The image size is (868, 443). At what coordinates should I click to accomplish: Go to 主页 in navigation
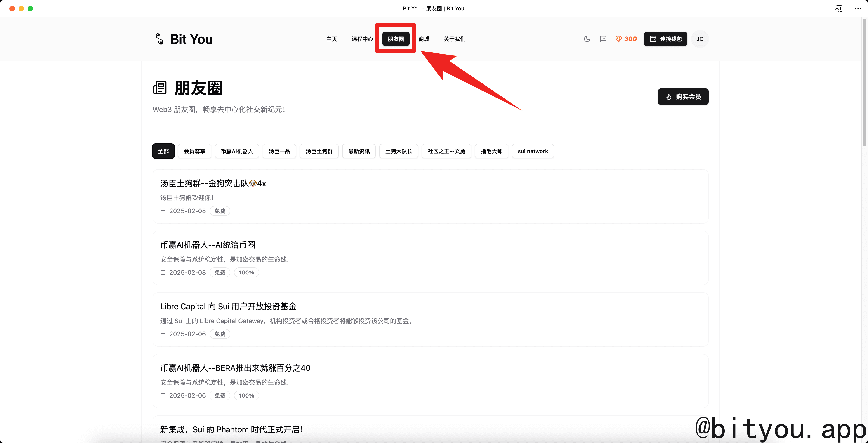click(332, 39)
